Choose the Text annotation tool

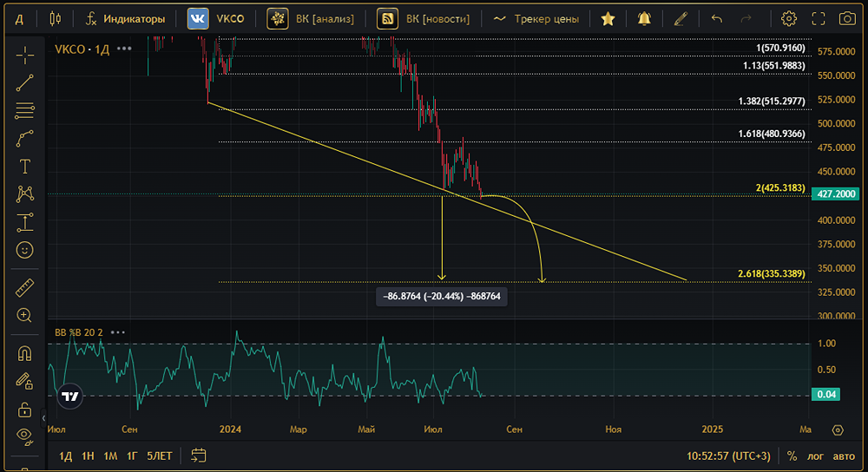25,167
